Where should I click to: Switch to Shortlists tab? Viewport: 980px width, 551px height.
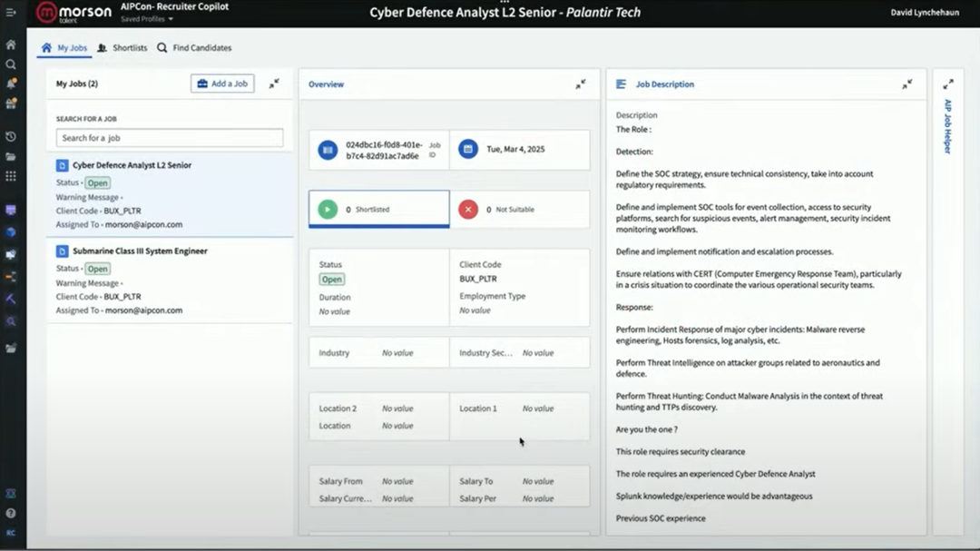click(x=122, y=47)
